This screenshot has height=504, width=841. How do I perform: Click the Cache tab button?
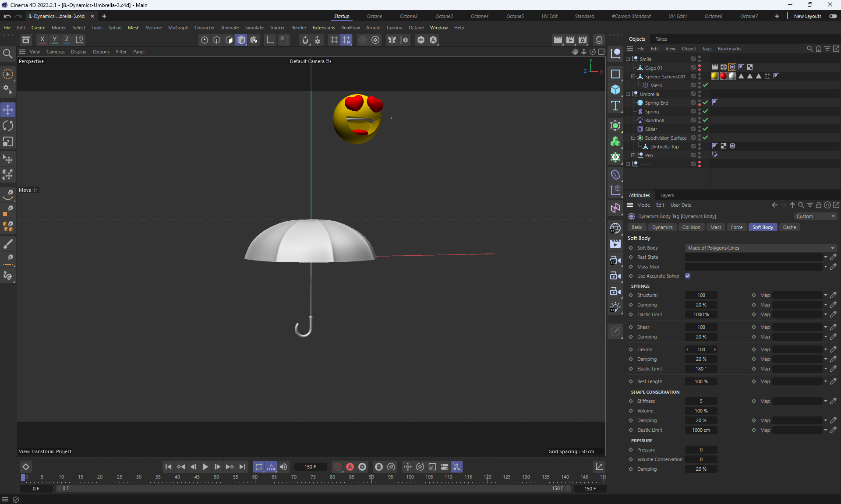(x=789, y=227)
